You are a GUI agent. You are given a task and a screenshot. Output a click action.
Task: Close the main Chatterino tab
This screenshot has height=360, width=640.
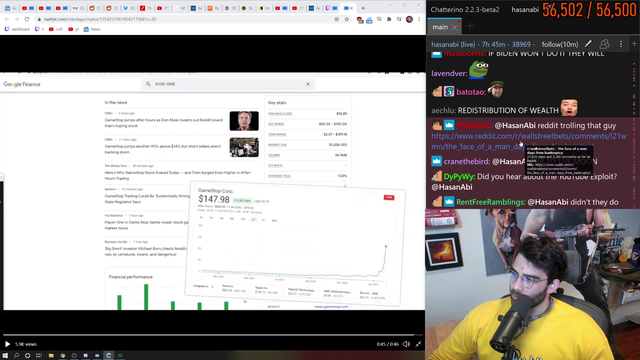pos(455,27)
